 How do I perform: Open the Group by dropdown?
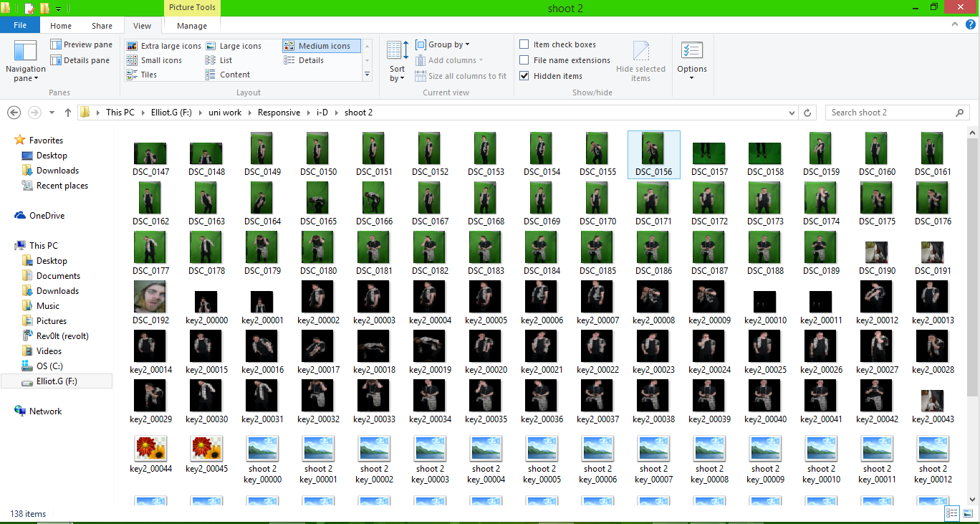(443, 44)
